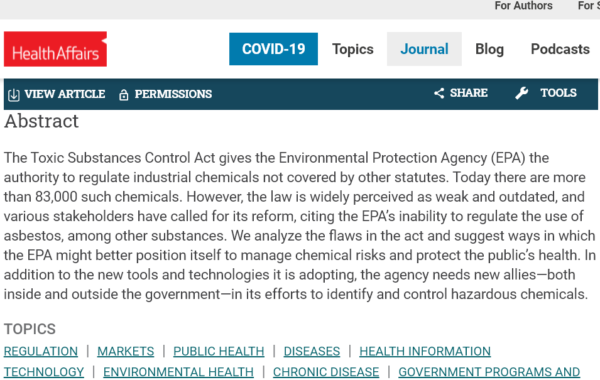Click the Health Information Technology link
600x380 pixels.
pyautogui.click(x=425, y=351)
